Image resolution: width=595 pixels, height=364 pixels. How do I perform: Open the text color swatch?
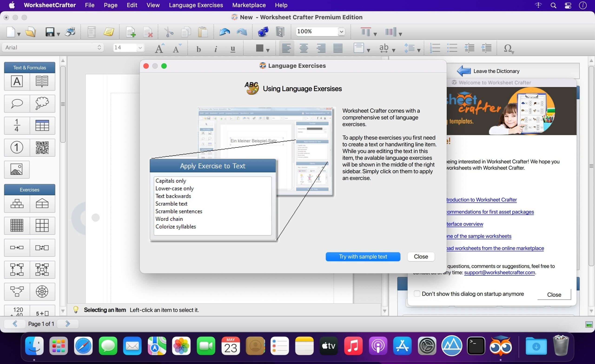[260, 48]
